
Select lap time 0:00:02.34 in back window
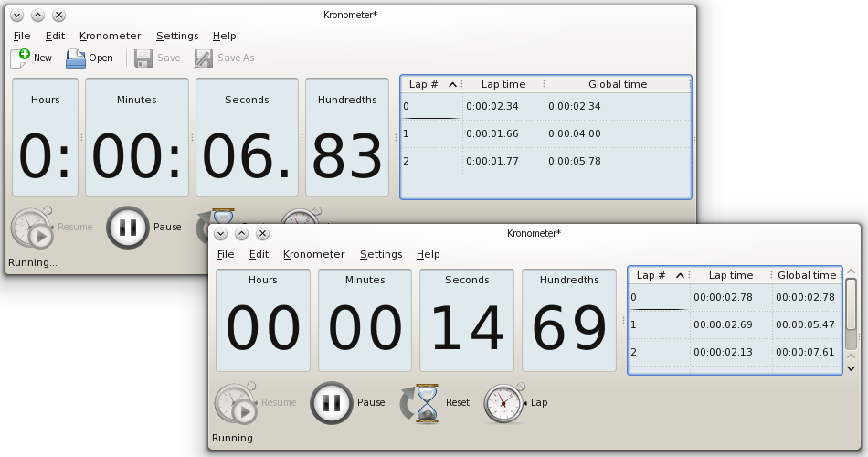pos(492,106)
